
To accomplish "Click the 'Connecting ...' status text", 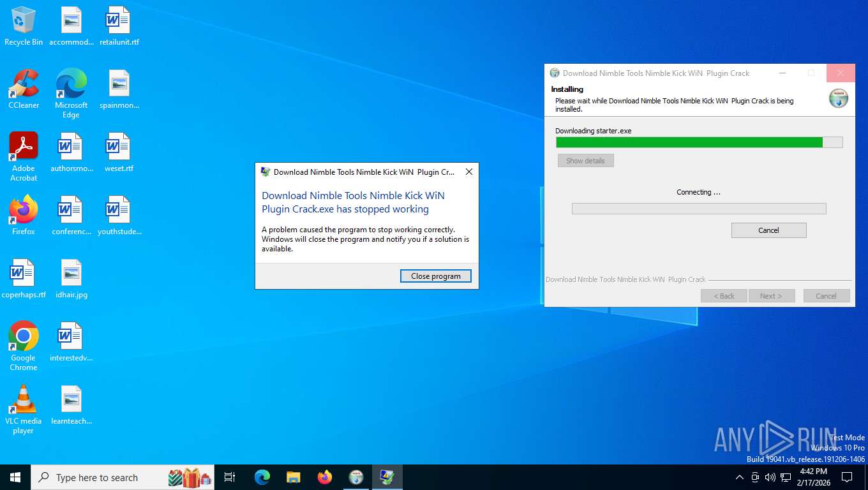I will tap(698, 192).
